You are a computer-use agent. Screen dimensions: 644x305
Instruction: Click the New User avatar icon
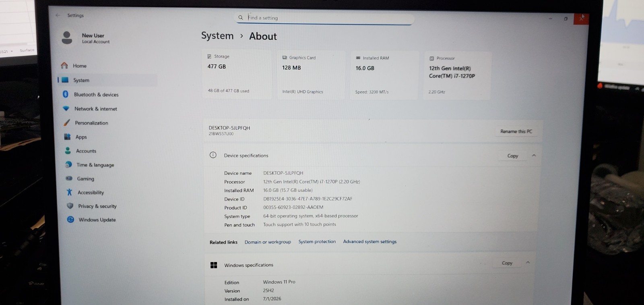(67, 38)
